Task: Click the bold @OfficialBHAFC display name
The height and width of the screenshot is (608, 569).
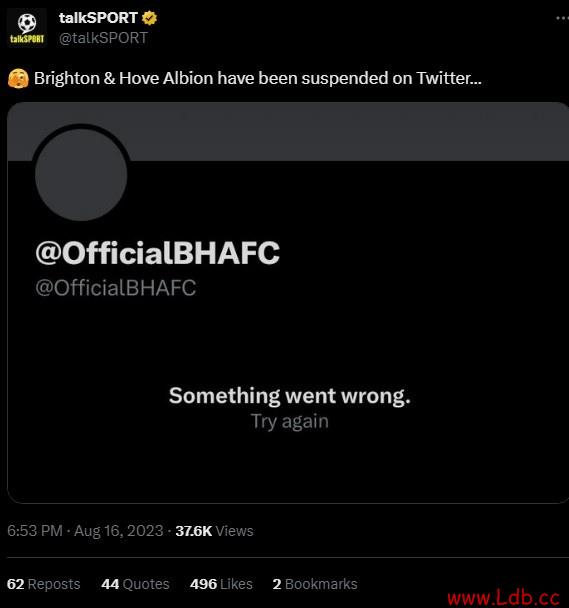Action: pyautogui.click(x=157, y=253)
